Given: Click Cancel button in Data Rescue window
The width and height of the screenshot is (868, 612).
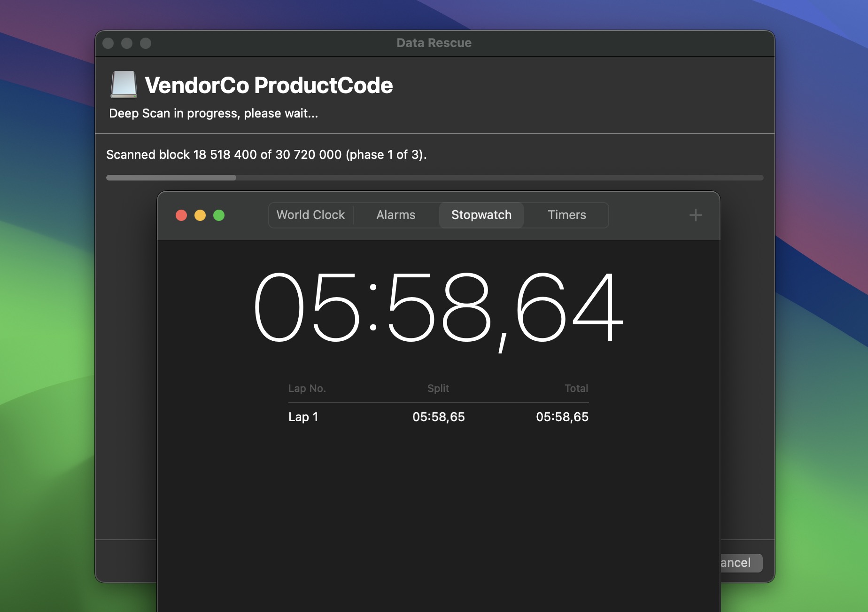Looking at the screenshot, I should pos(741,563).
